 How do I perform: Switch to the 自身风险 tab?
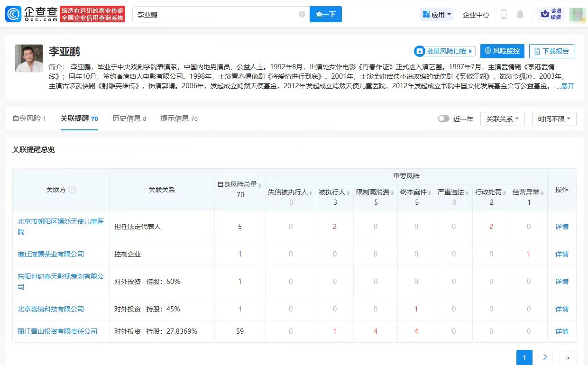[x=29, y=119]
